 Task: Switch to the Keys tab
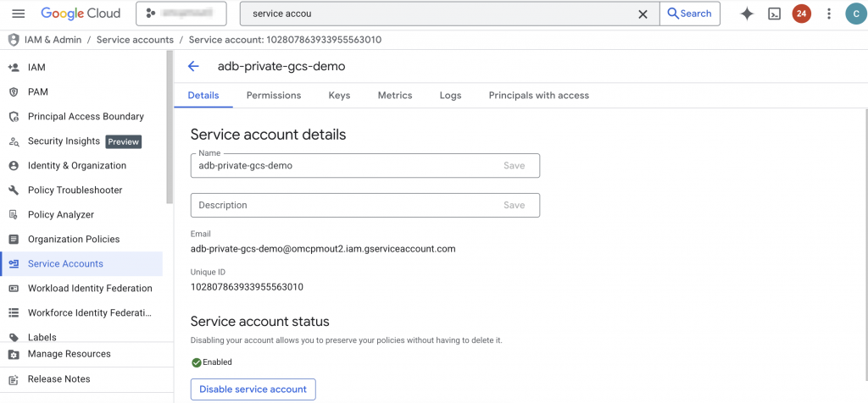pyautogui.click(x=339, y=96)
